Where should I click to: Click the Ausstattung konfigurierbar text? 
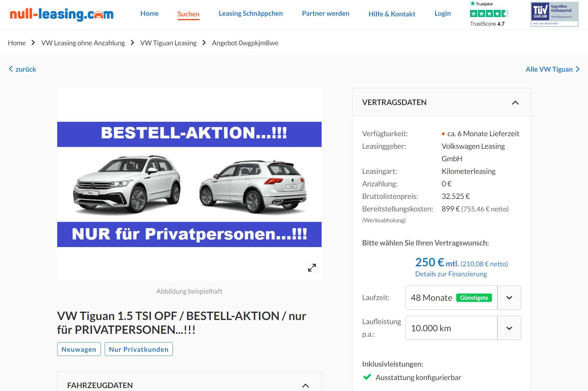[418, 378]
